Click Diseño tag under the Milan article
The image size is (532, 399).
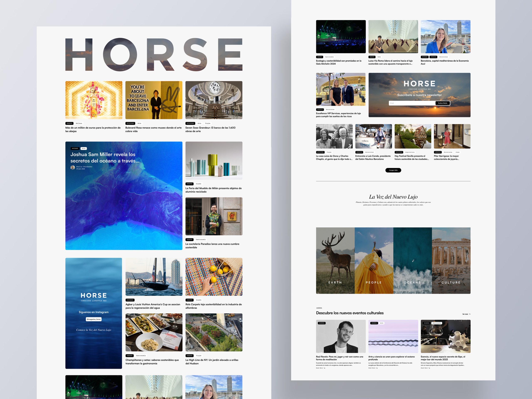pyautogui.click(x=198, y=184)
